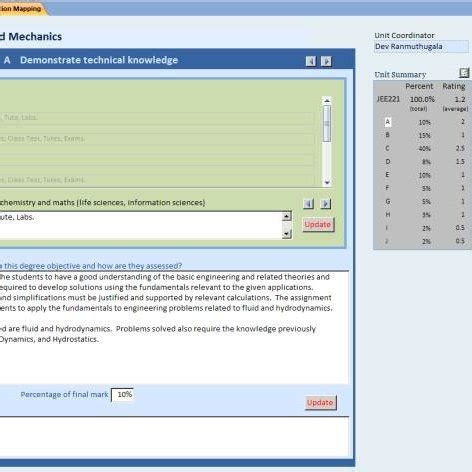Viewport: 472px width, 472px height.
Task: Select objective A in Unit Summary
Action: pos(388,122)
